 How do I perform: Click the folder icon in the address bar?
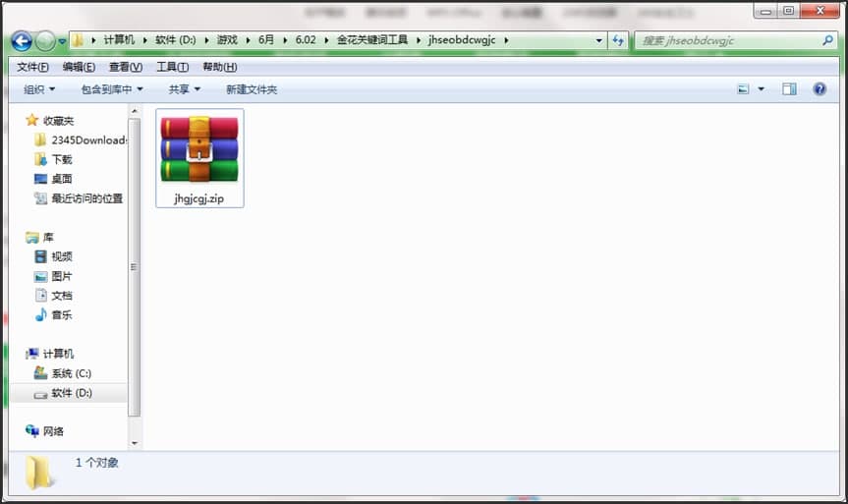coord(78,40)
